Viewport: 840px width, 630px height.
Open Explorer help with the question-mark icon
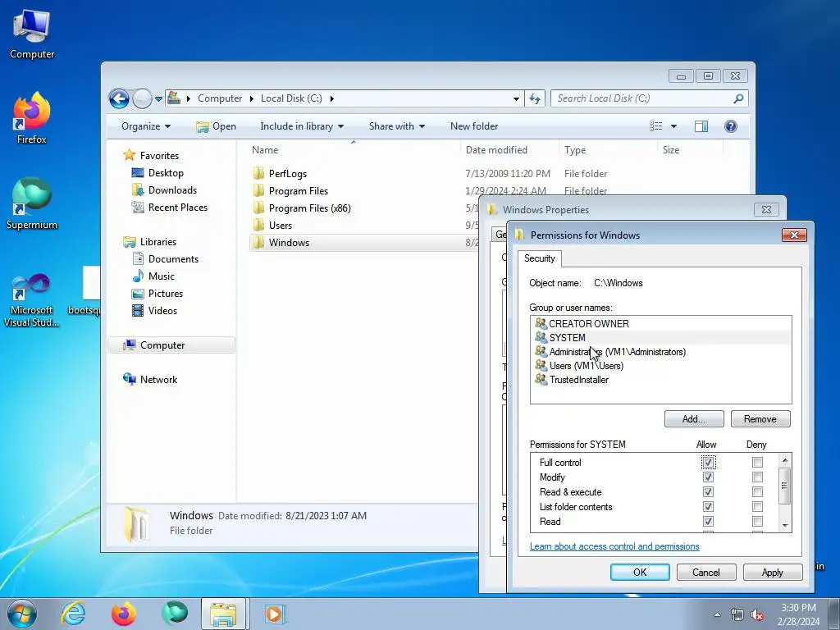pyautogui.click(x=730, y=126)
